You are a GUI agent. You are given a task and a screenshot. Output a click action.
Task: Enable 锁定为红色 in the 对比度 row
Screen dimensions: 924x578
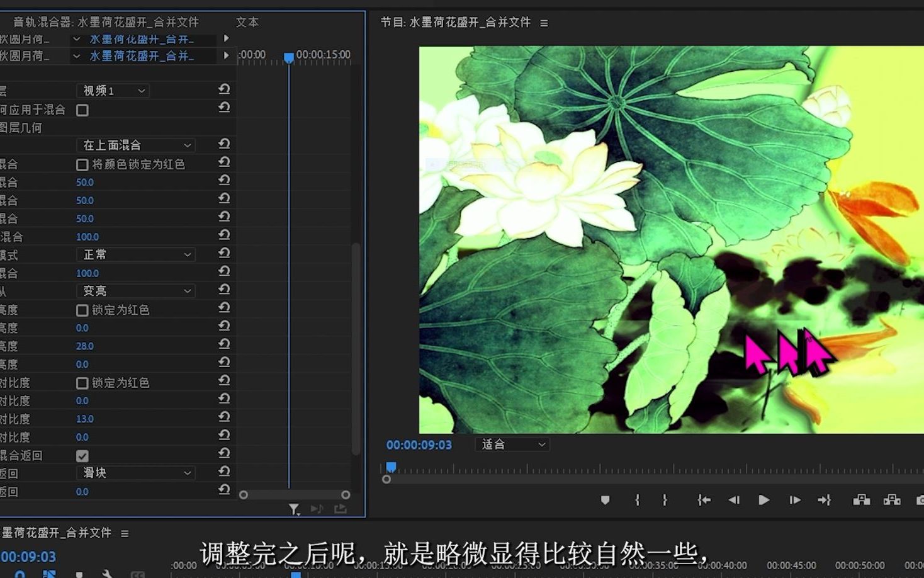pyautogui.click(x=82, y=383)
